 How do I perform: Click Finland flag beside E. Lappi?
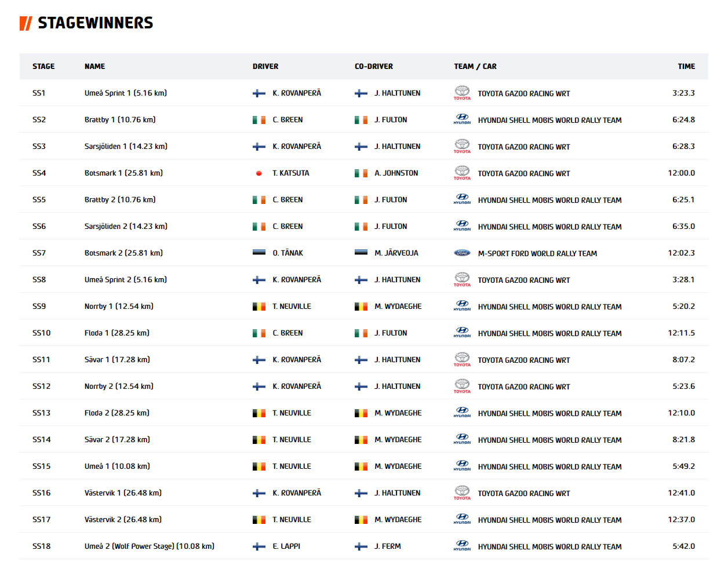click(x=259, y=547)
